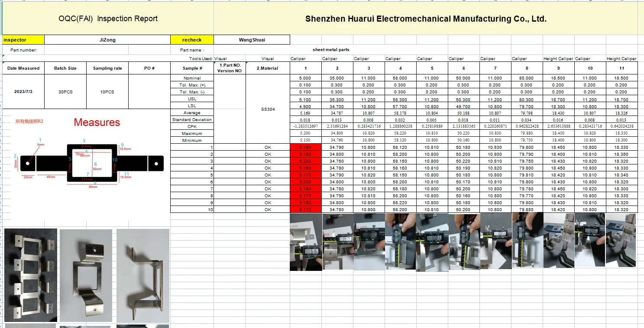Click the "Sampling rate" header cell
644x328 pixels.
[107, 68]
